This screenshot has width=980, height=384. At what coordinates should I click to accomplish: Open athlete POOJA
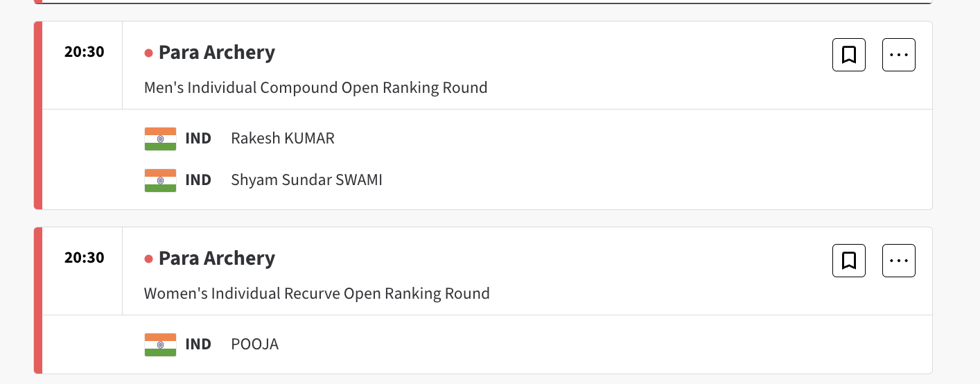tap(254, 344)
